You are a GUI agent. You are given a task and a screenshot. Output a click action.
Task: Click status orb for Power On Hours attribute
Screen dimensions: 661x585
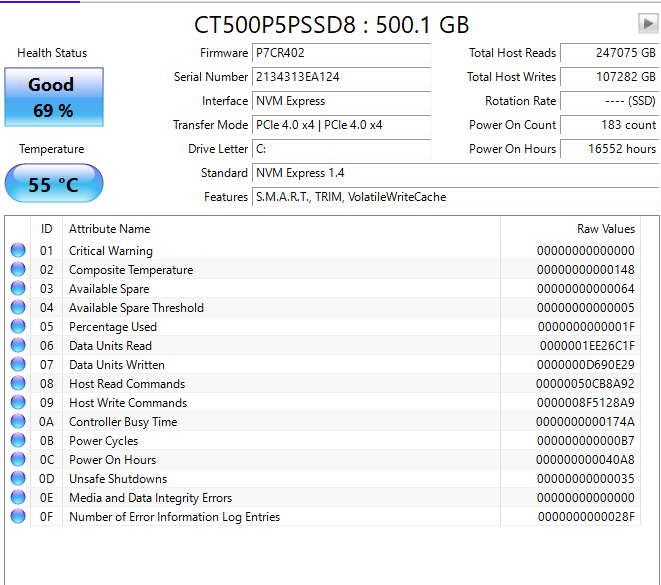pos(18,459)
